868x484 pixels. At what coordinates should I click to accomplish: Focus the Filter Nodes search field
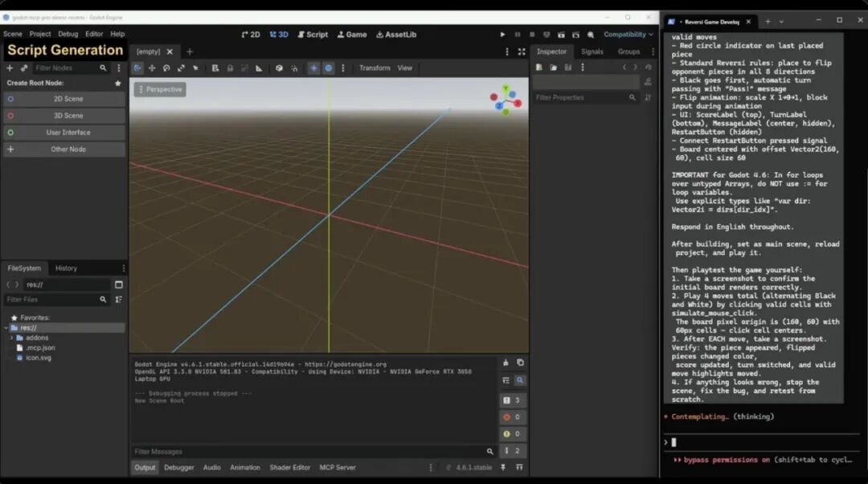click(x=70, y=68)
